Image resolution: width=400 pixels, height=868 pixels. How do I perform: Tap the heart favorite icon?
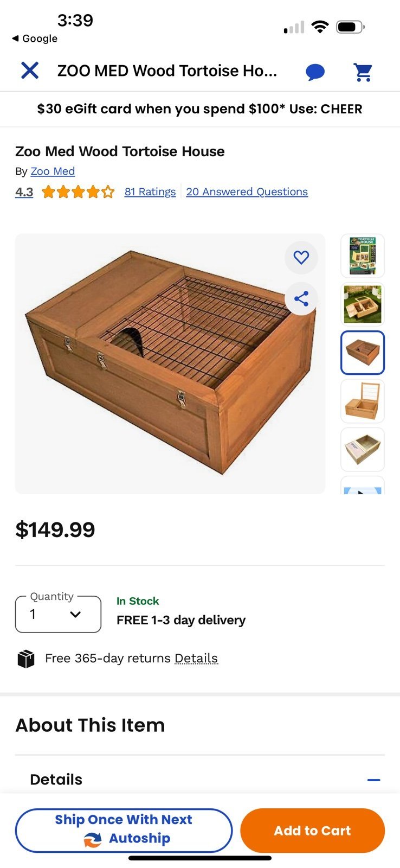(x=301, y=257)
